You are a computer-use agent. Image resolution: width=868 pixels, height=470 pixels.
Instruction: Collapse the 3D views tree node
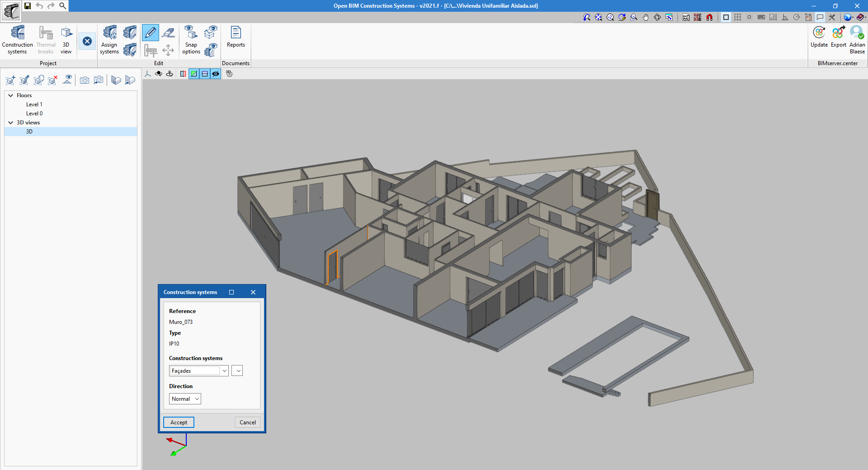(x=11, y=123)
